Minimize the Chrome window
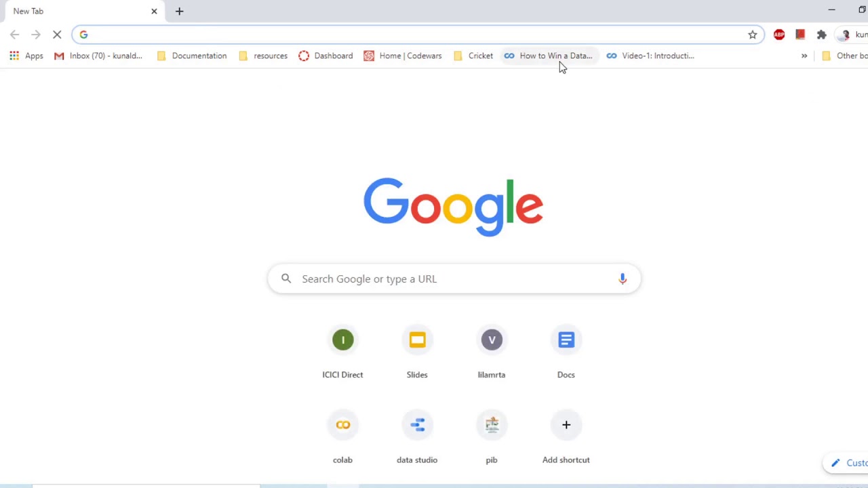 click(831, 10)
